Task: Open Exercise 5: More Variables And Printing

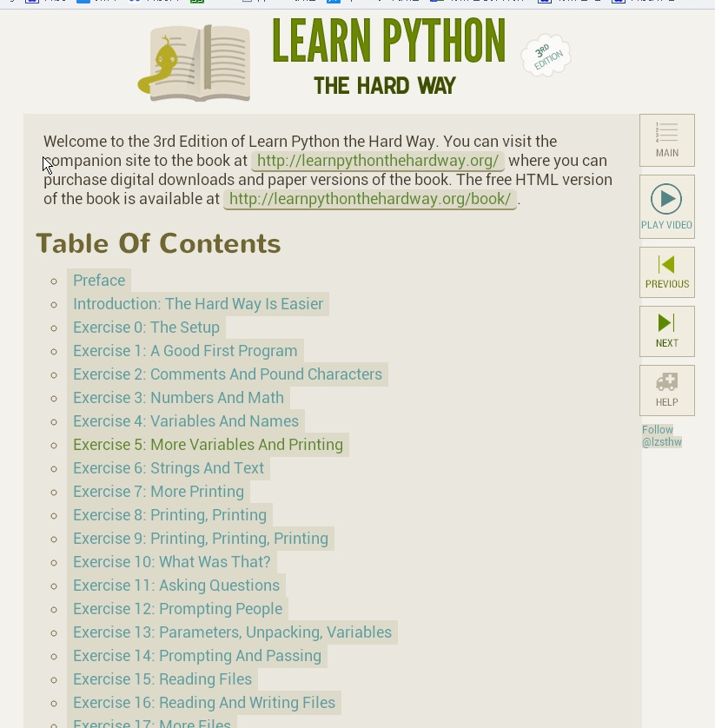Action: 208,445
